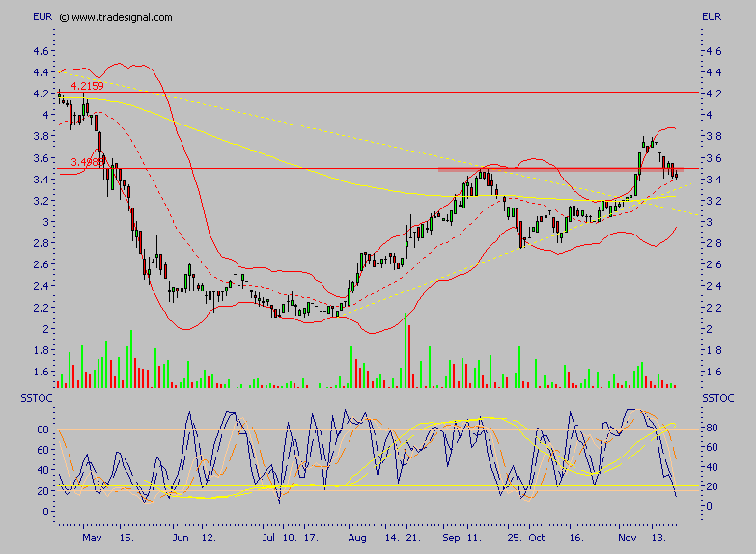Click the Jun label on date axis
Viewport: 756px width, 554px height.
click(x=180, y=536)
